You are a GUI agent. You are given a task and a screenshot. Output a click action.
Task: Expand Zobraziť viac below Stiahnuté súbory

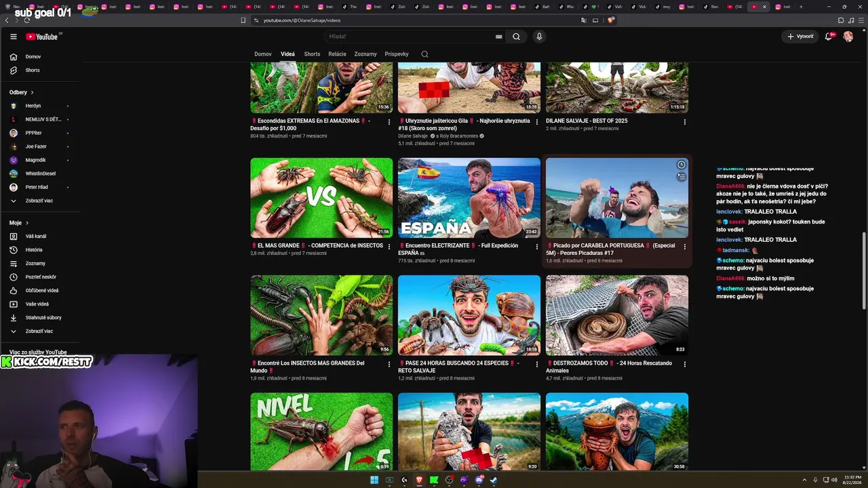pos(41,331)
